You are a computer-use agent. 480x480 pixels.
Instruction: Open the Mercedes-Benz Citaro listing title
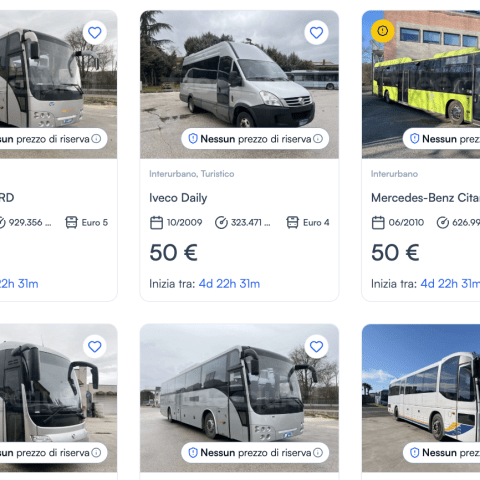(426, 198)
